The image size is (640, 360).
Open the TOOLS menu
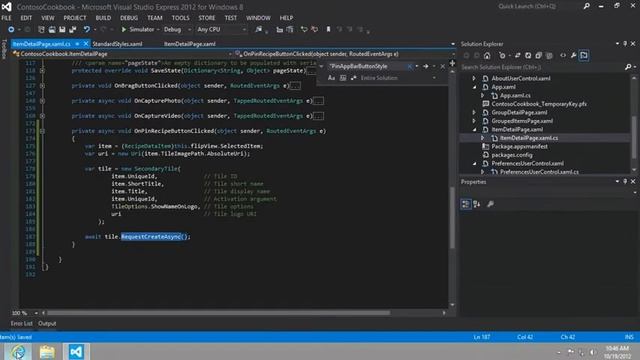point(180,18)
